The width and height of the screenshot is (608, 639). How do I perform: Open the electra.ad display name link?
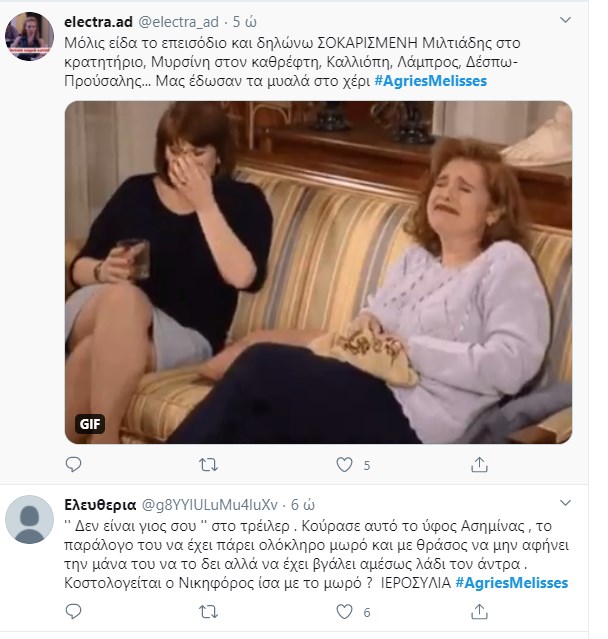98,20
